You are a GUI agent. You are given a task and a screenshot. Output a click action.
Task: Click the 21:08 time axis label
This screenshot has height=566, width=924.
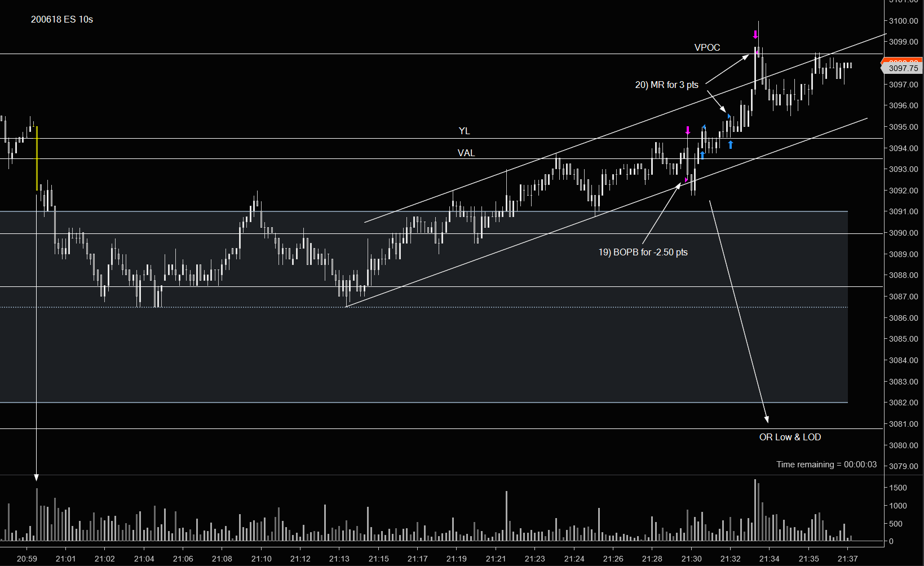click(x=222, y=559)
